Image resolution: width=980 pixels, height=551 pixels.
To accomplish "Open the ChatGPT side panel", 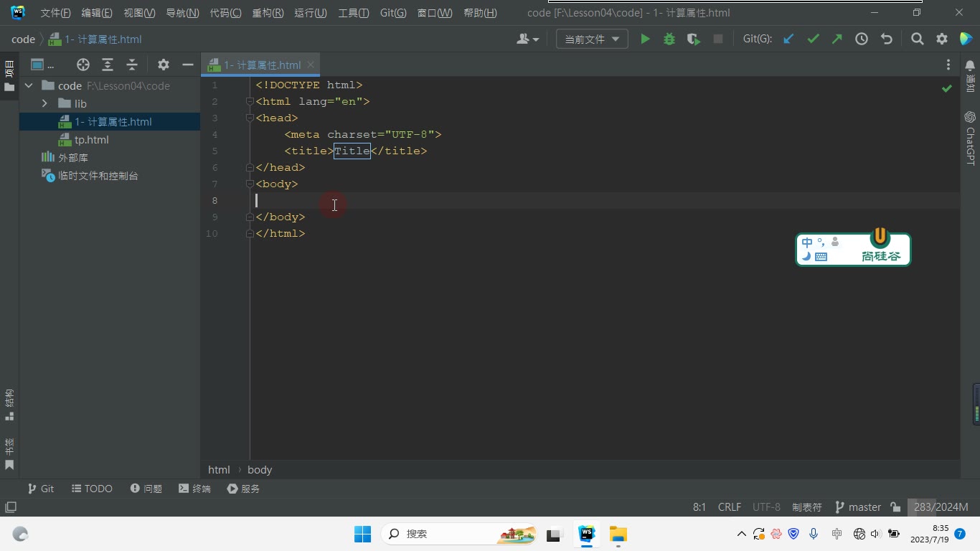I will (970, 138).
